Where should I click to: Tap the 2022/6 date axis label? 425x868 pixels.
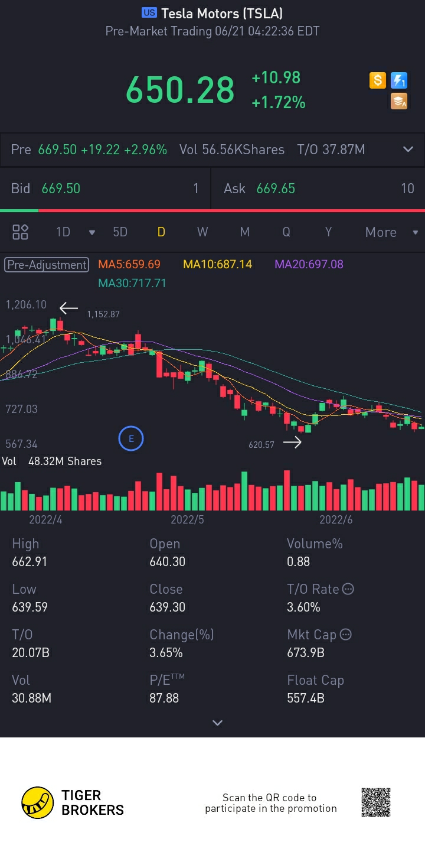tap(336, 519)
